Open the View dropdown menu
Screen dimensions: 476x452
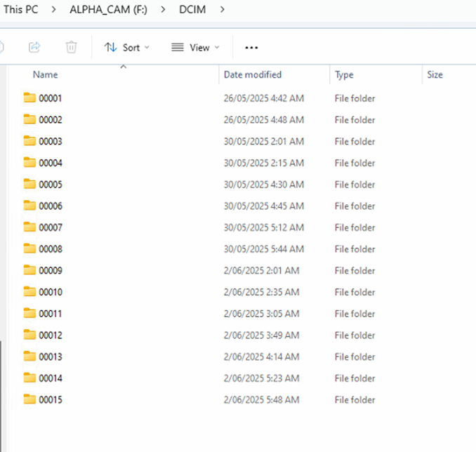pyautogui.click(x=195, y=47)
